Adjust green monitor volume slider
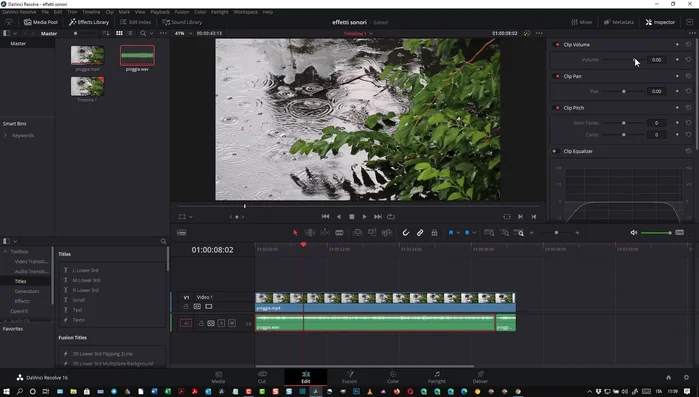The image size is (699, 397). (x=656, y=233)
